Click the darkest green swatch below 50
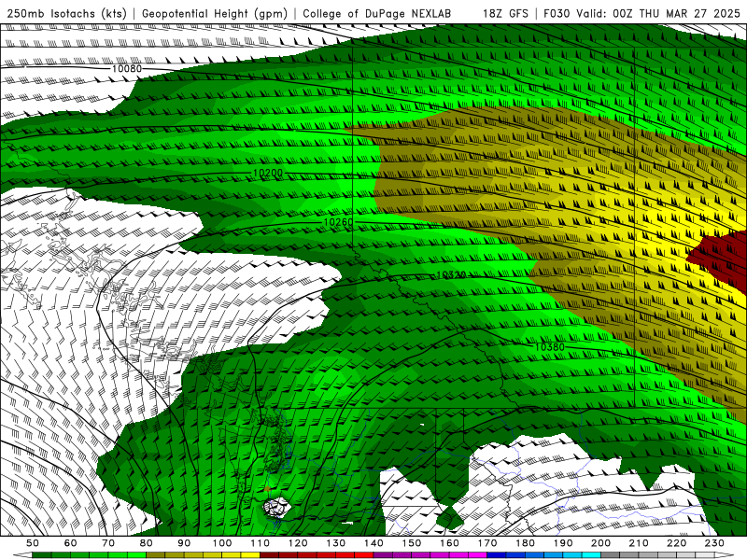 (42, 555)
